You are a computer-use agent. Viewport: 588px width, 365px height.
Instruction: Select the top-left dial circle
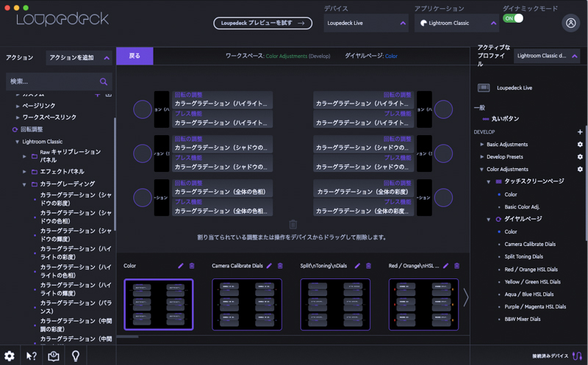tap(143, 109)
